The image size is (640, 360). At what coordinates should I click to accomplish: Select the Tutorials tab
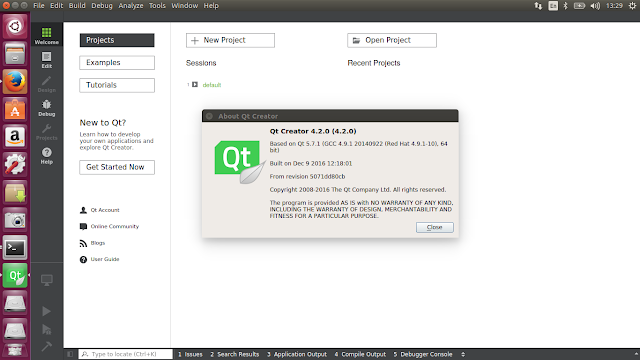point(117,85)
